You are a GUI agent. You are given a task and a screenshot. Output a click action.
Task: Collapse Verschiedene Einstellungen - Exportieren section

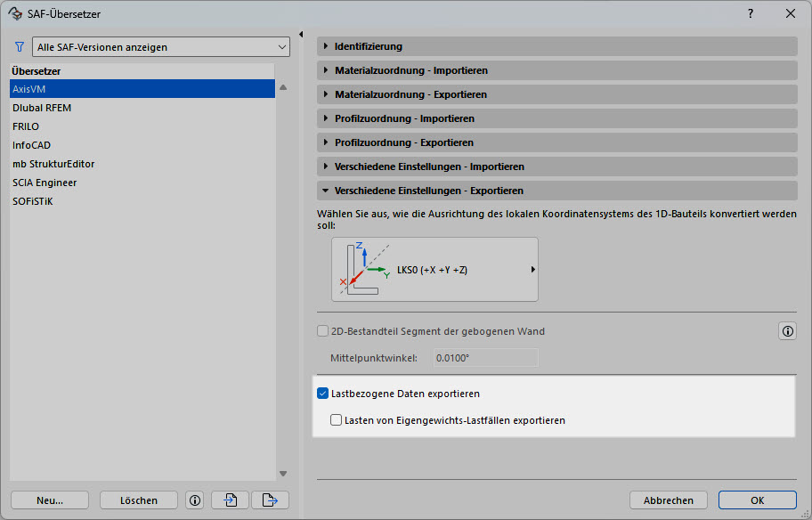coord(557,191)
